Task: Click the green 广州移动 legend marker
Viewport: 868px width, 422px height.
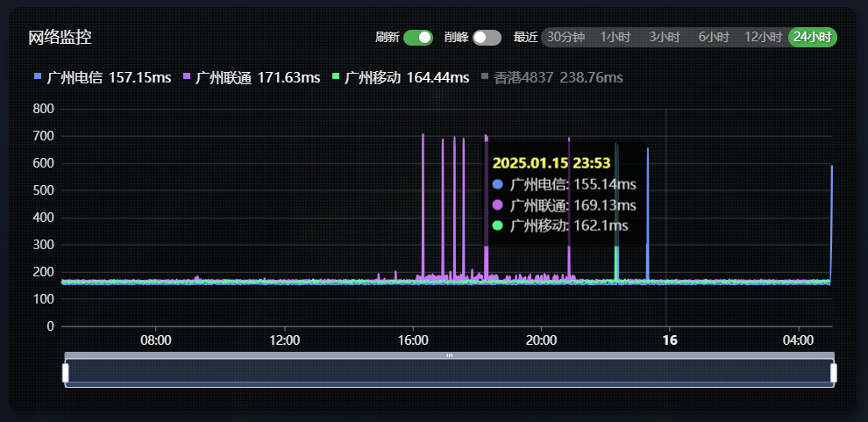Action: tap(336, 78)
